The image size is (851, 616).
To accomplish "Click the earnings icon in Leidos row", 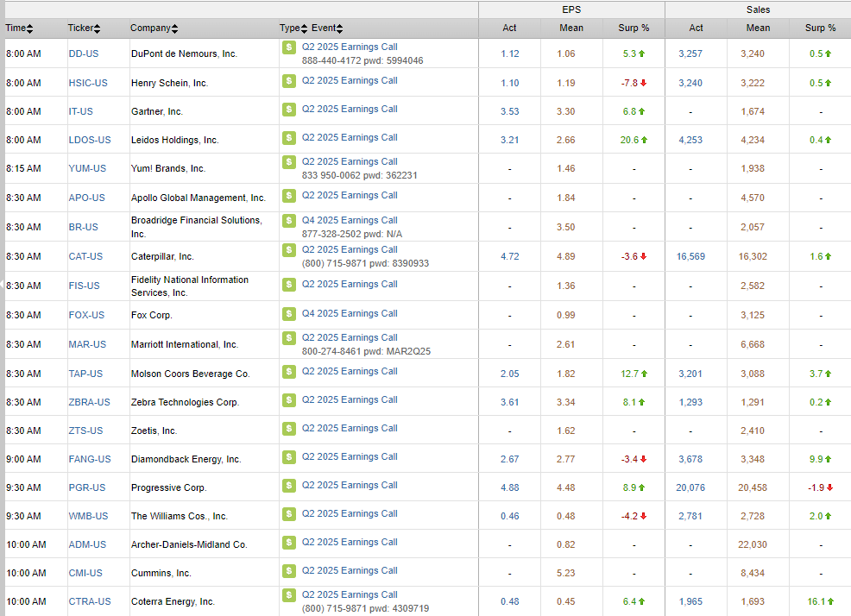I will (289, 138).
